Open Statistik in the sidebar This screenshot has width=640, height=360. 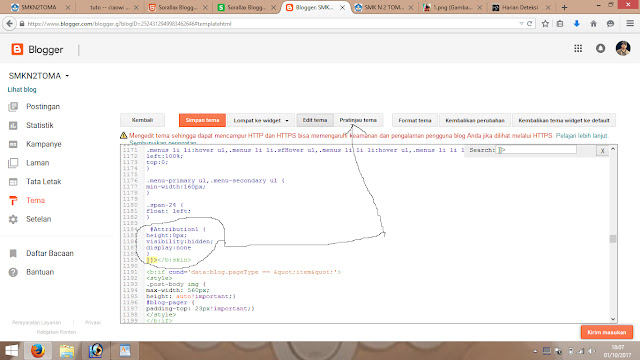pyautogui.click(x=40, y=125)
